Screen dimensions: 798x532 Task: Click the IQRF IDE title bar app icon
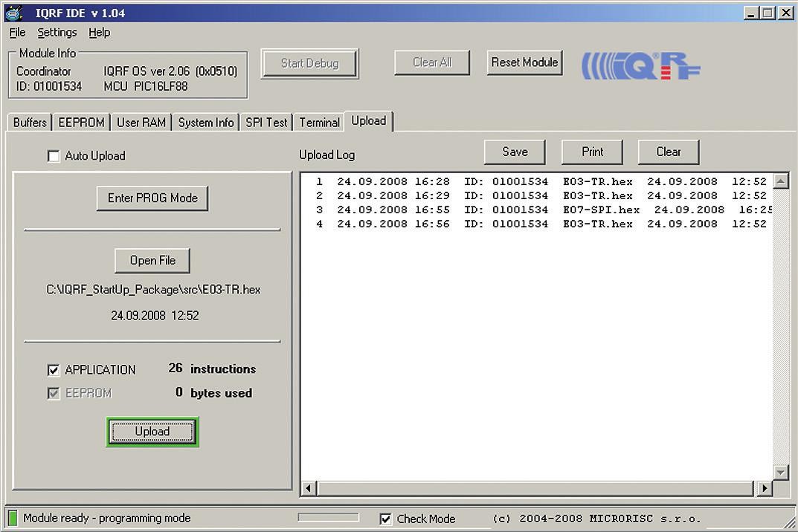click(14, 12)
